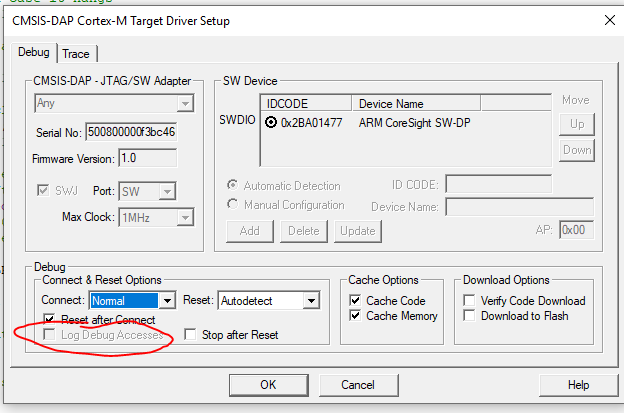Click the OK button
Image resolution: width=624 pixels, height=413 pixels.
269,385
